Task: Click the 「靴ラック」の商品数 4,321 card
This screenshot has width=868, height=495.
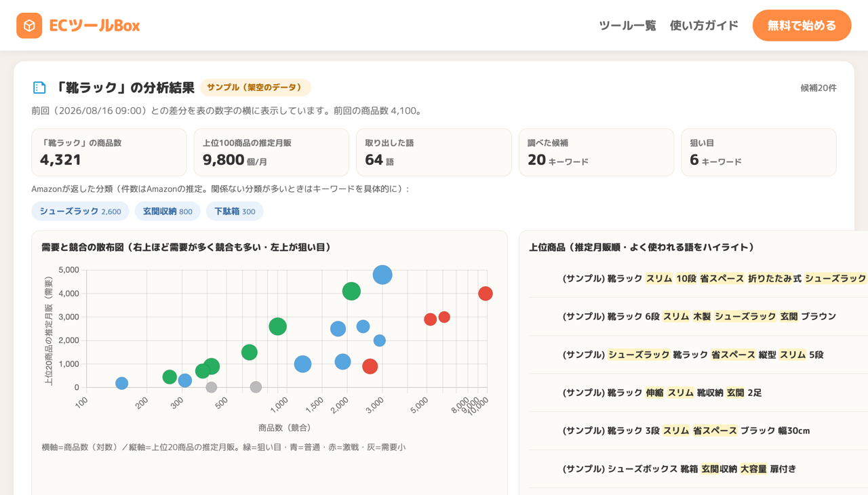Action: click(109, 153)
